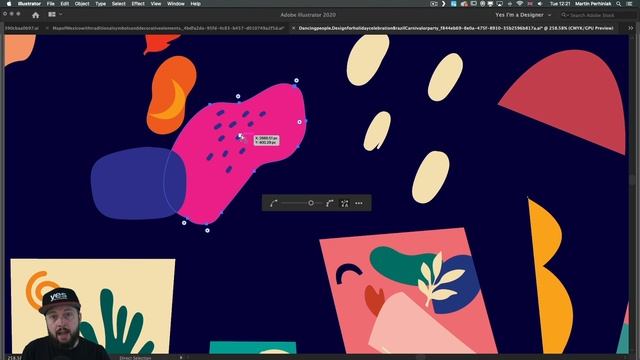Open the File menu
The image size is (640, 360).
(51, 4)
